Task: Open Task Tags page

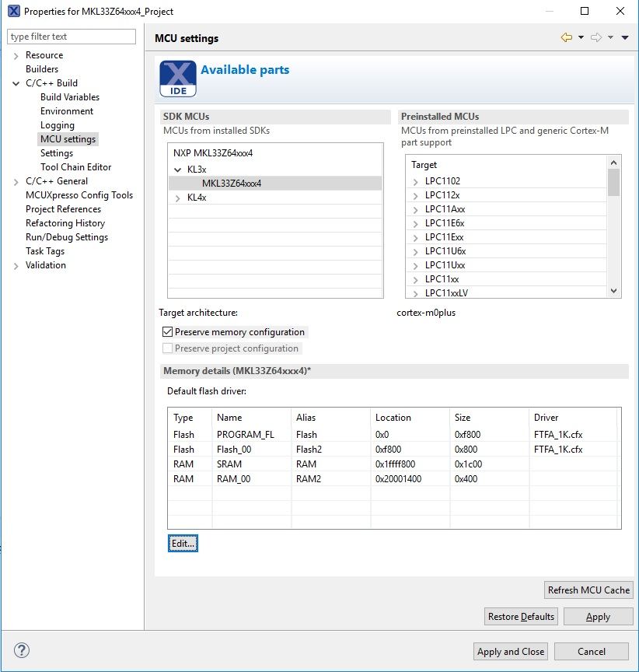Action: coord(45,251)
